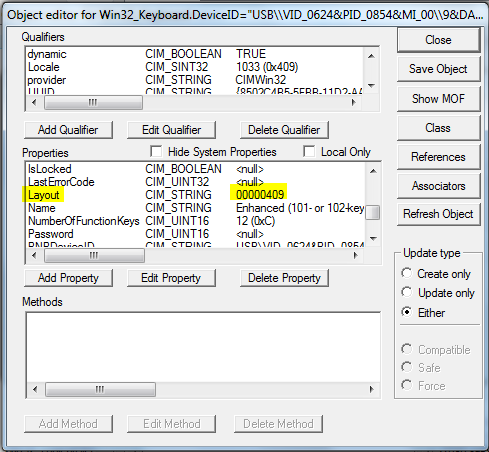Viewport: 489px width, 452px height.
Task: Select the Update only radio button
Action: click(x=407, y=292)
